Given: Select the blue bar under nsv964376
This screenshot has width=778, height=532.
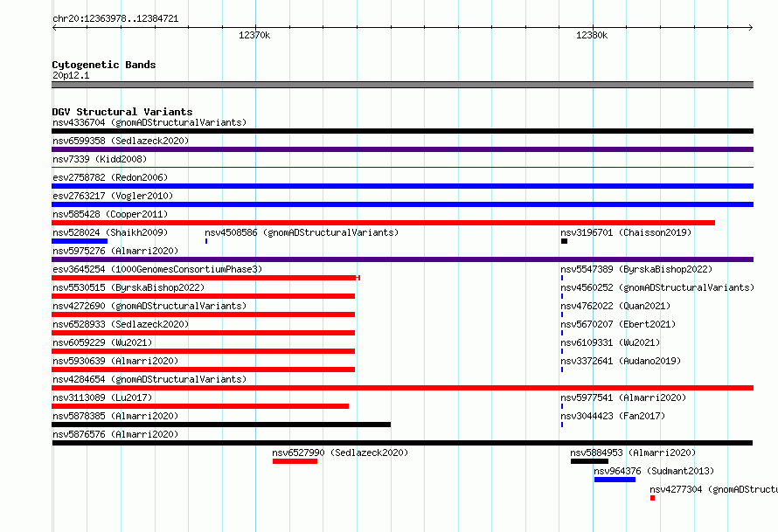Looking at the screenshot, I should (615, 480).
